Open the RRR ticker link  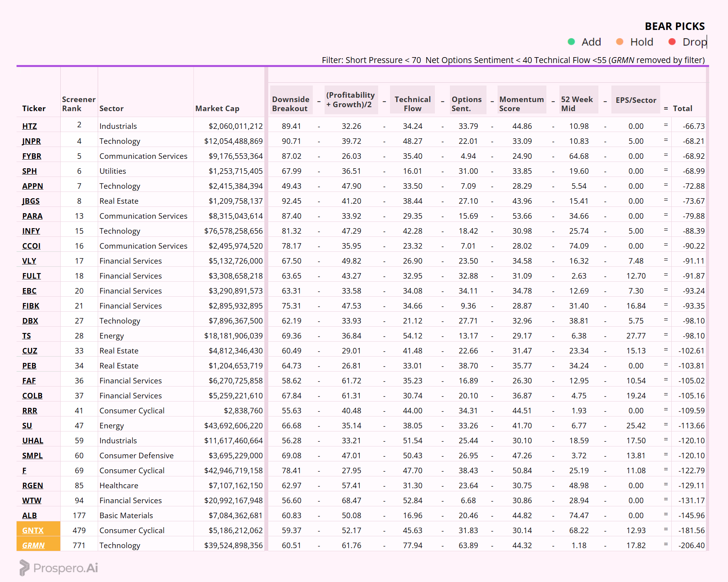coord(30,411)
